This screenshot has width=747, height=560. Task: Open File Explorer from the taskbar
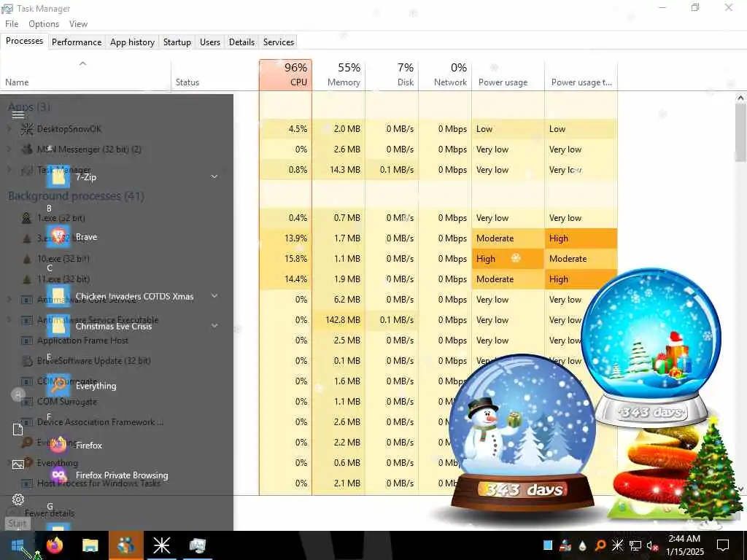(90, 545)
